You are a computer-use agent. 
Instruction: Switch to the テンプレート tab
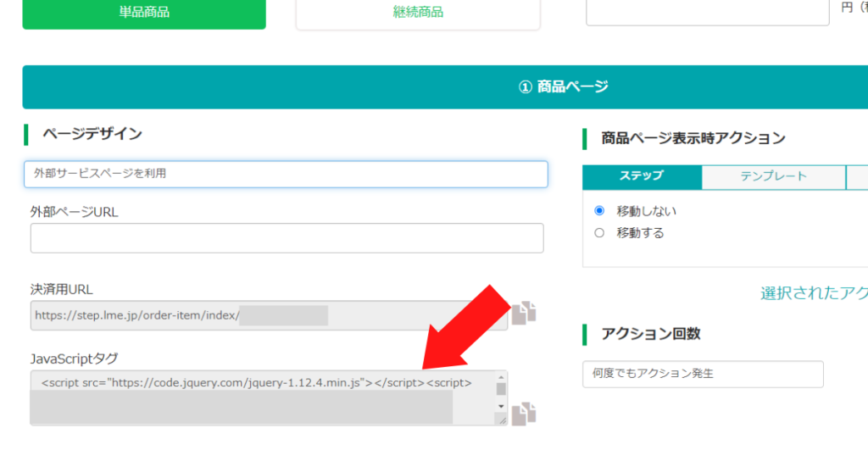point(773,176)
